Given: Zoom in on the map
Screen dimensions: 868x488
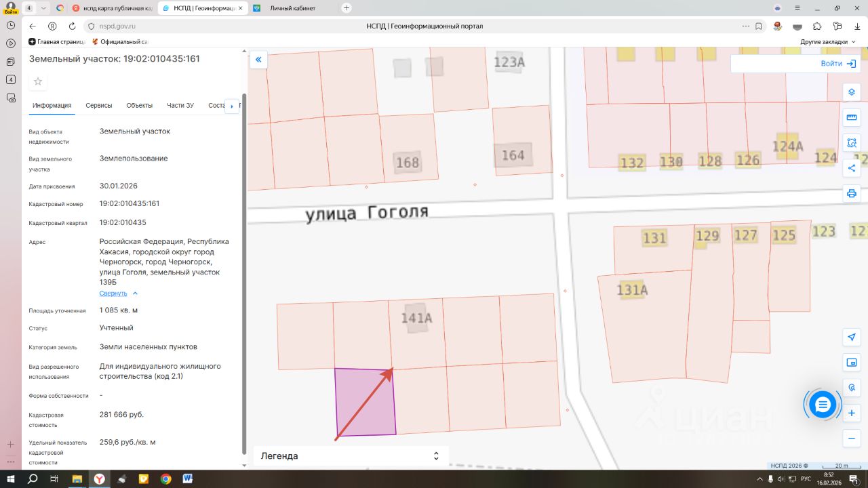Looking at the screenshot, I should 852,413.
